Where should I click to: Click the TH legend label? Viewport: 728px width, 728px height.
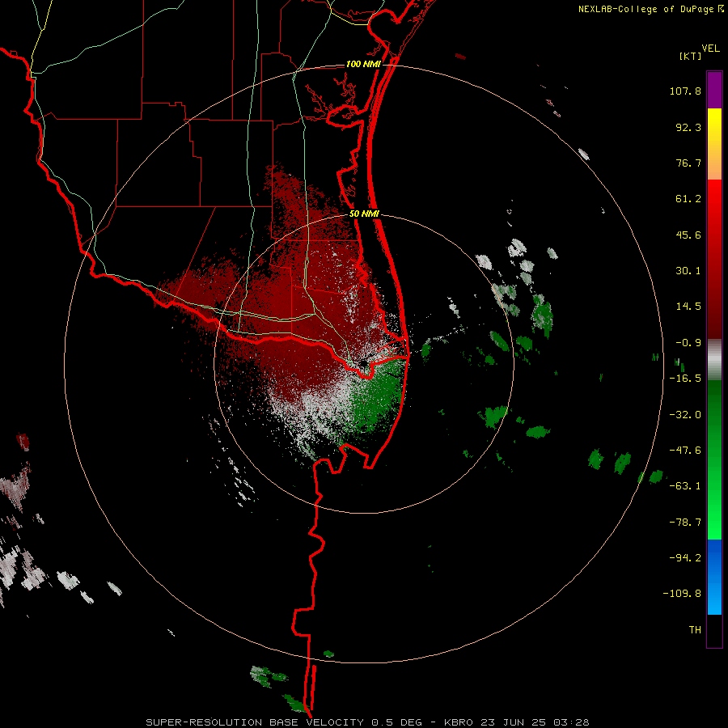[695, 629]
